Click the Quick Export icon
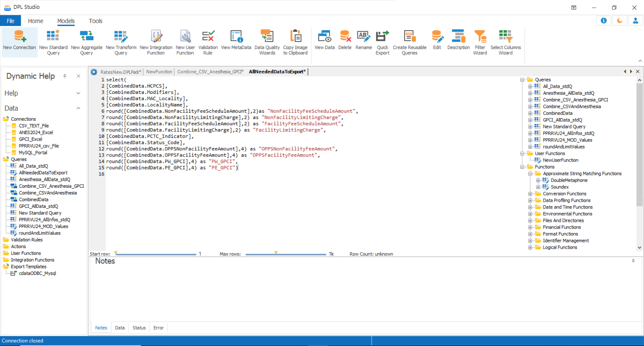Image resolution: width=644 pixels, height=346 pixels. [x=382, y=36]
